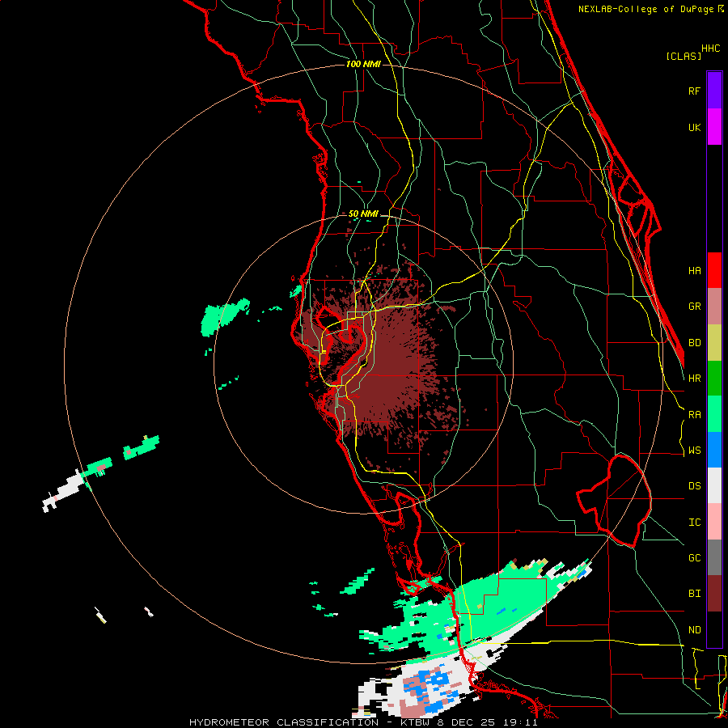Screen dimensions: 728x728
Task: Click the NEXLAB-College of DuPage title
Action: (645, 9)
